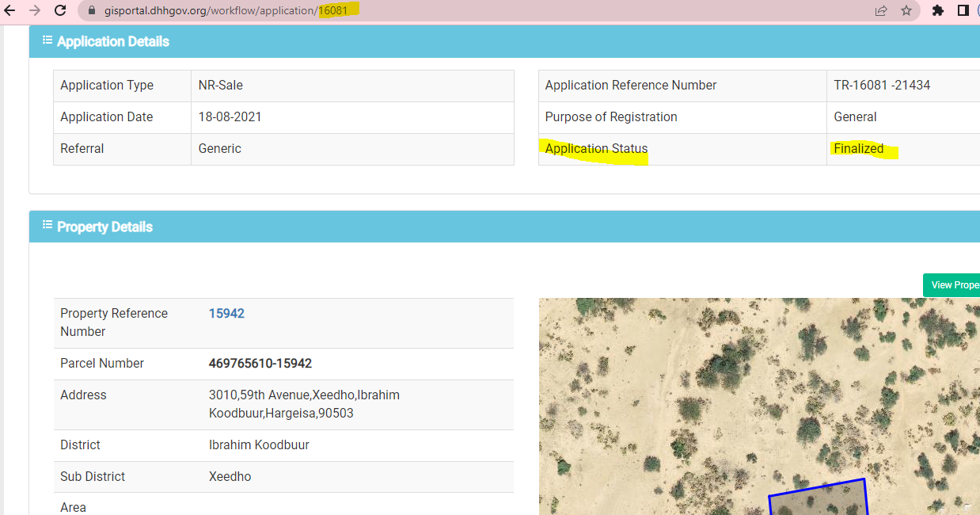Select the Application Reference Number label
The height and width of the screenshot is (515, 980).
click(631, 86)
